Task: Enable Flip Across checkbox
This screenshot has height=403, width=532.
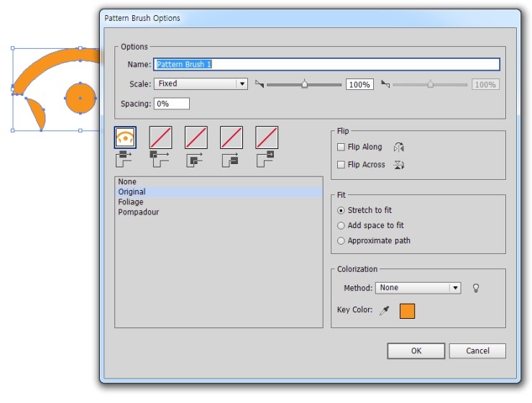Action: 341,165
